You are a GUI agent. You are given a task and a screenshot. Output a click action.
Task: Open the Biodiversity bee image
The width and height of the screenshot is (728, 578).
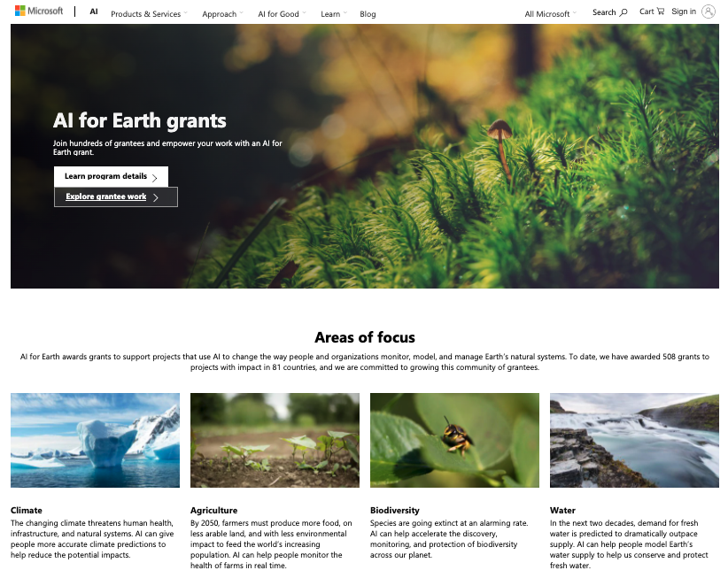point(454,440)
